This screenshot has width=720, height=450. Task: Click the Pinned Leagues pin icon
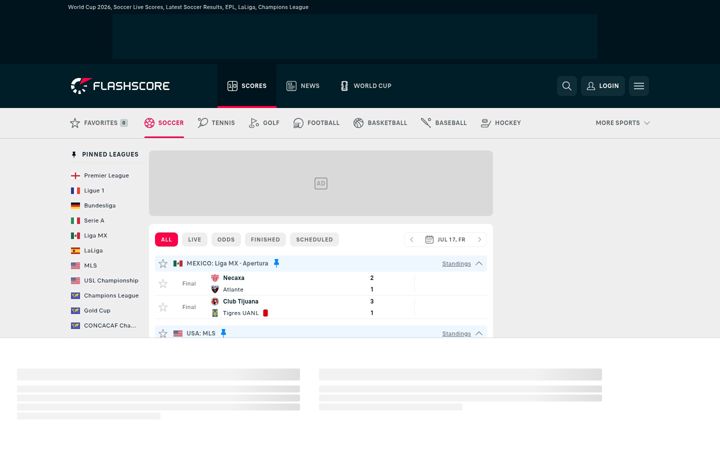point(74,154)
